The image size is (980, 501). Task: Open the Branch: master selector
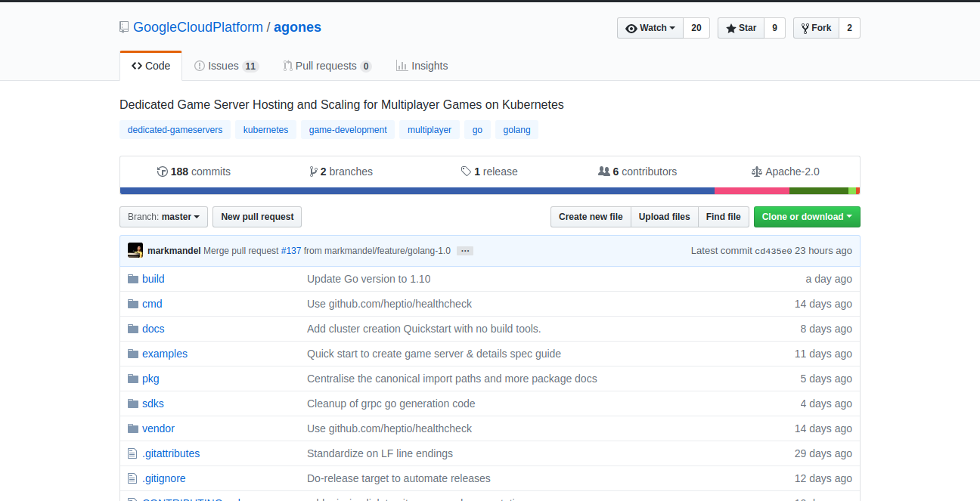164,217
